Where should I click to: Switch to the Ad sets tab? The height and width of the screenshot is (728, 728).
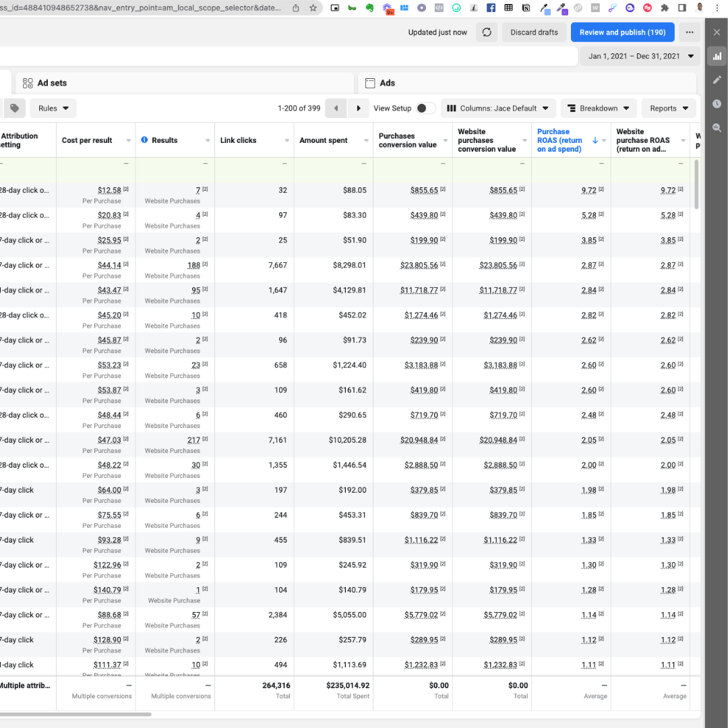52,83
